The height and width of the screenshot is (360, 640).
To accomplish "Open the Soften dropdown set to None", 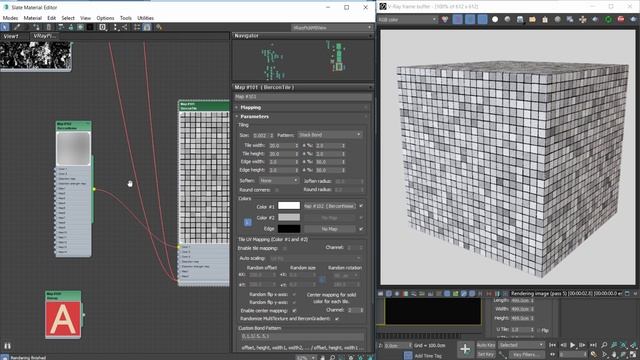I will (279, 180).
